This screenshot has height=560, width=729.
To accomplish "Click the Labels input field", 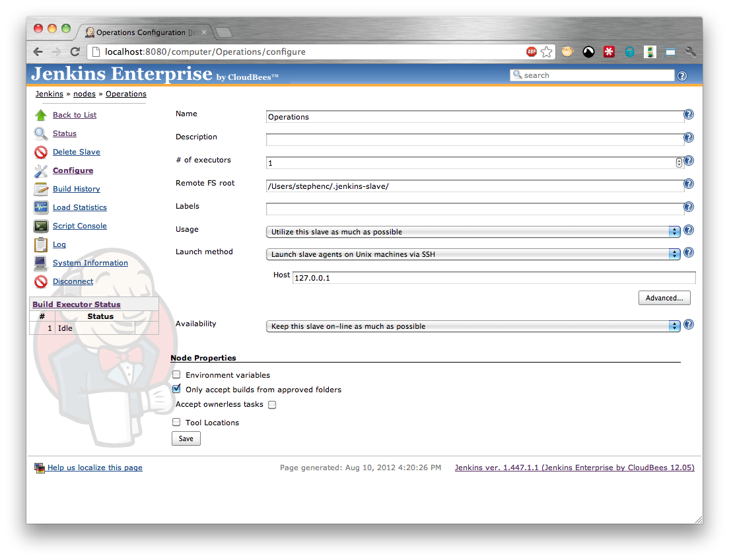I will click(475, 209).
